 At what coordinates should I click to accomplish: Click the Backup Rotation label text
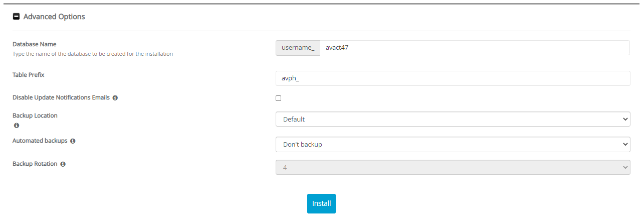tap(35, 164)
